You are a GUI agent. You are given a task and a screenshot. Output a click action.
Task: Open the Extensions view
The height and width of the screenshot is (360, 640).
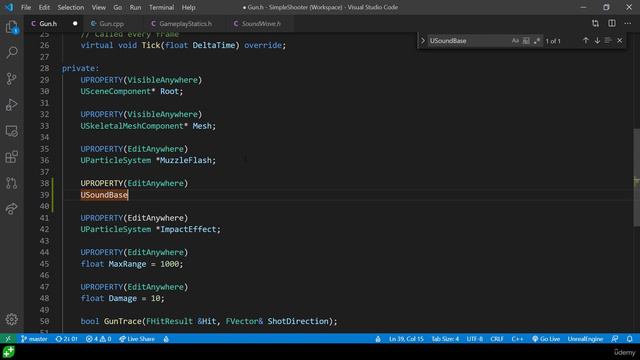point(12,157)
